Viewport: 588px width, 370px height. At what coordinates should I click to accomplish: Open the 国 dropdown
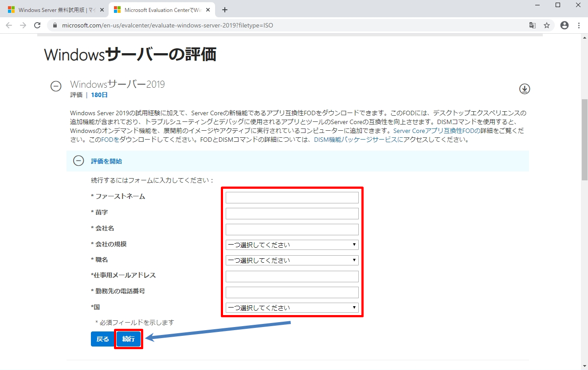tap(292, 308)
